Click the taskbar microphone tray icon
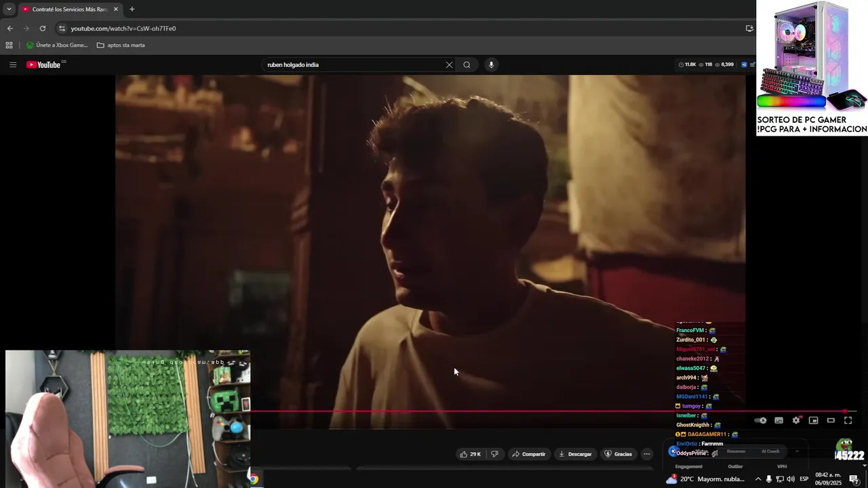The image size is (868, 488). (x=769, y=479)
